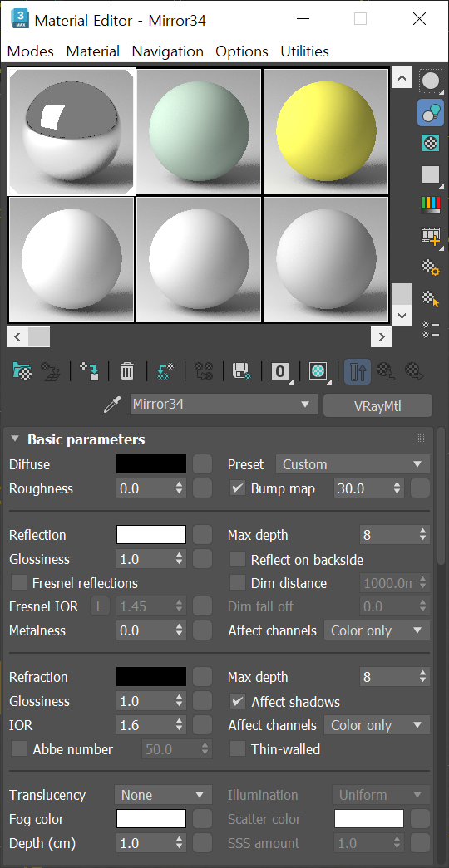Click Put Material to Scene icon

pos(51,371)
